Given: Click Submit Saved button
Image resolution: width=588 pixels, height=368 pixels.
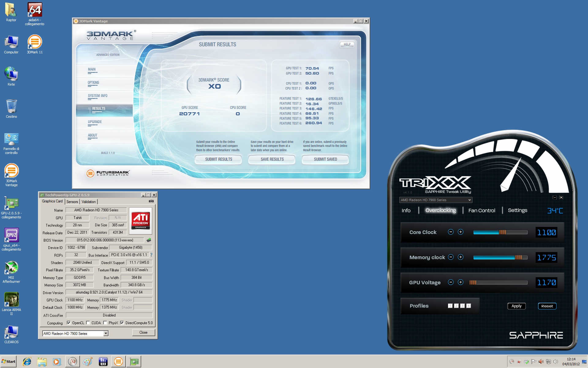Looking at the screenshot, I should coord(325,159).
